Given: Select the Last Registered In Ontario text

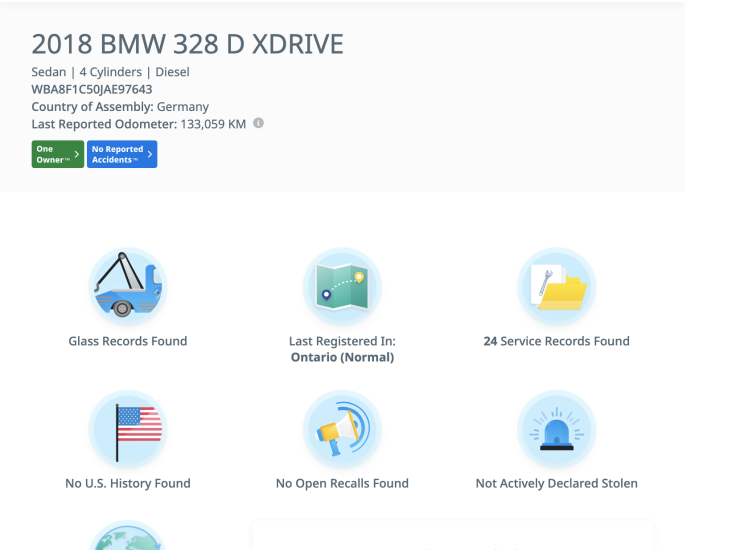Looking at the screenshot, I should tap(342, 349).
